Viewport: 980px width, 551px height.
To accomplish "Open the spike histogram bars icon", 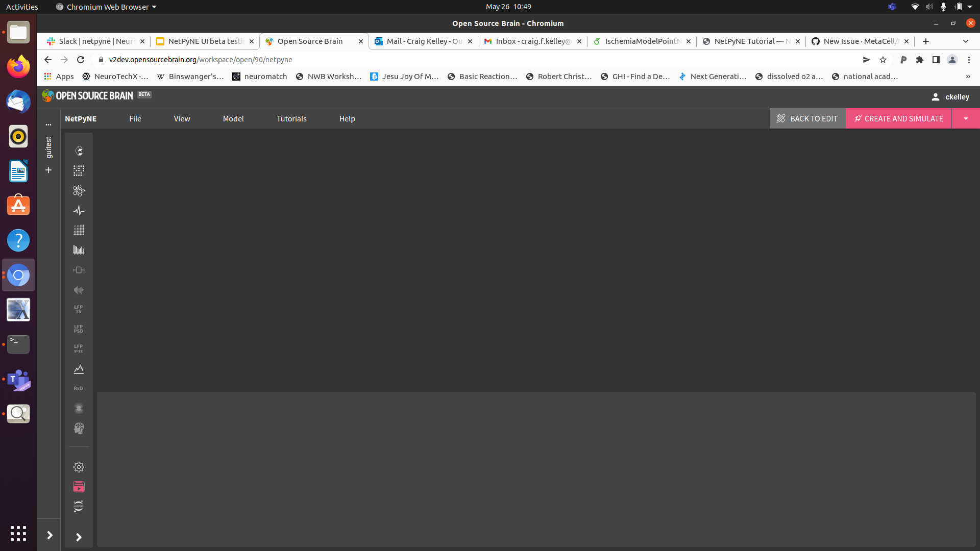I will pos(79,250).
